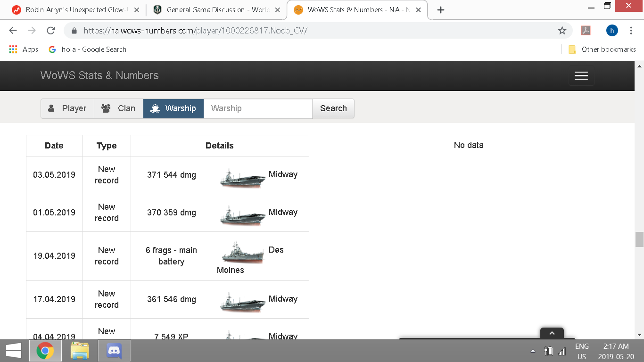Click the user profile avatar
Screen dimensions: 644x362
point(611,31)
